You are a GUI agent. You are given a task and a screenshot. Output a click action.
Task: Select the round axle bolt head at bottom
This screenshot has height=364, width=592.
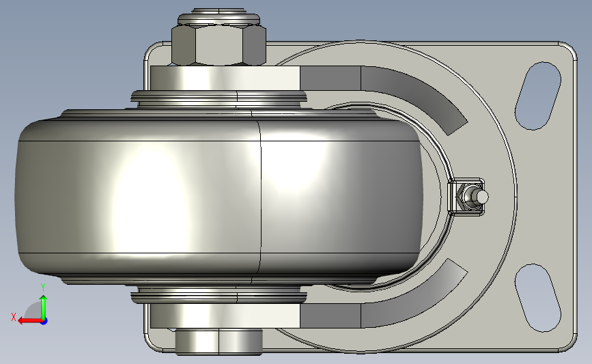(219, 341)
